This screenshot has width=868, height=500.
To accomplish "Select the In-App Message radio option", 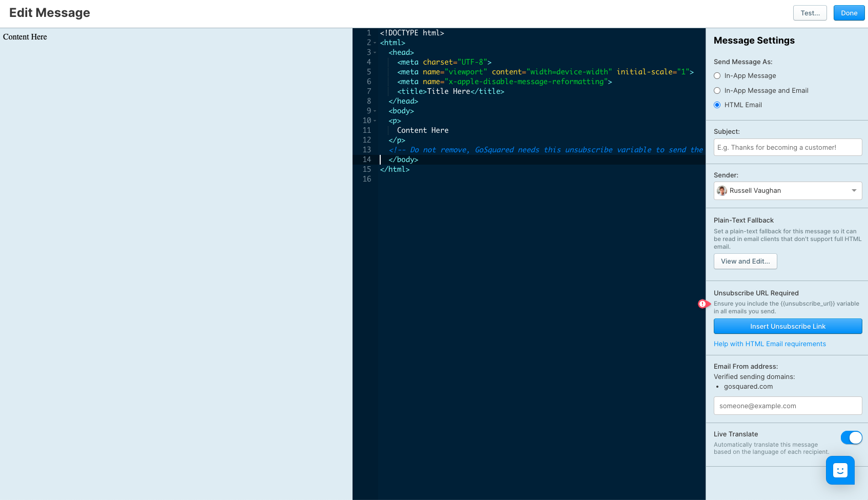I will (x=717, y=76).
